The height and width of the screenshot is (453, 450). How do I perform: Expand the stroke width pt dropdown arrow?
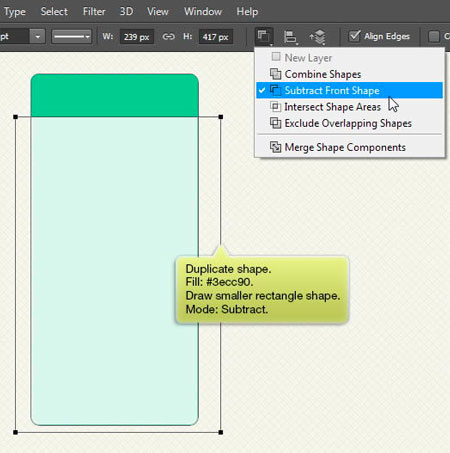click(38, 36)
